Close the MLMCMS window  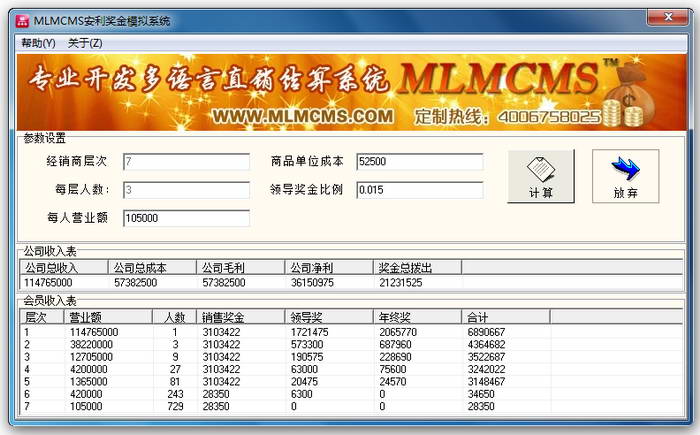coord(668,17)
